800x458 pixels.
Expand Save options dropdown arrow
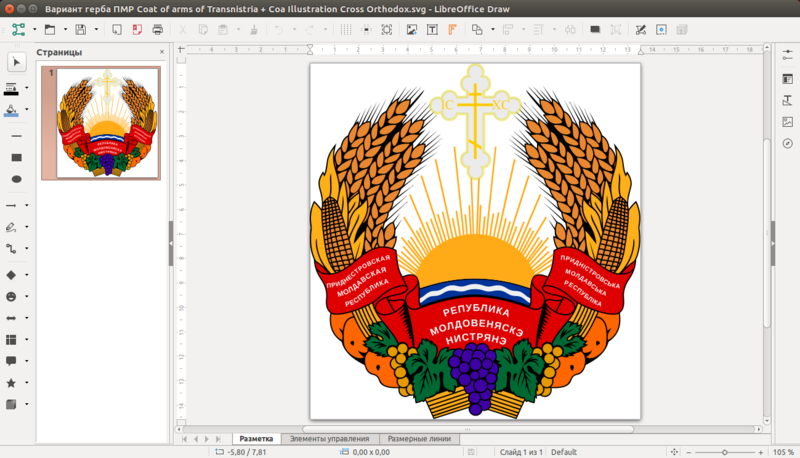click(x=96, y=30)
